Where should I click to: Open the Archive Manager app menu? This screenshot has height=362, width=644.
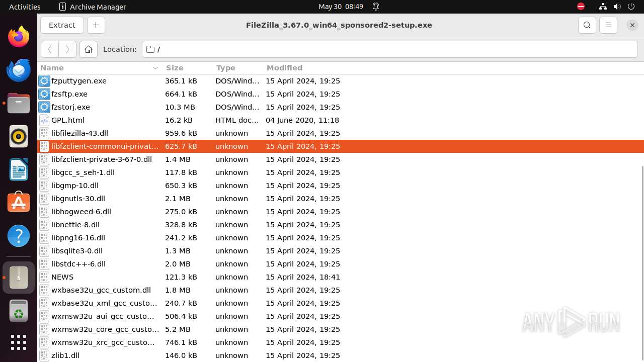point(93,7)
